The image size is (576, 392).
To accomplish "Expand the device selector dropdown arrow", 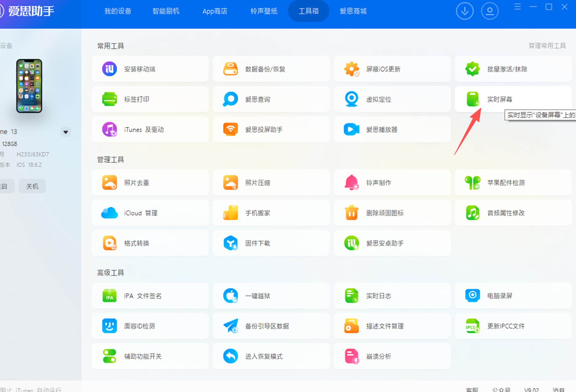I will 66,132.
